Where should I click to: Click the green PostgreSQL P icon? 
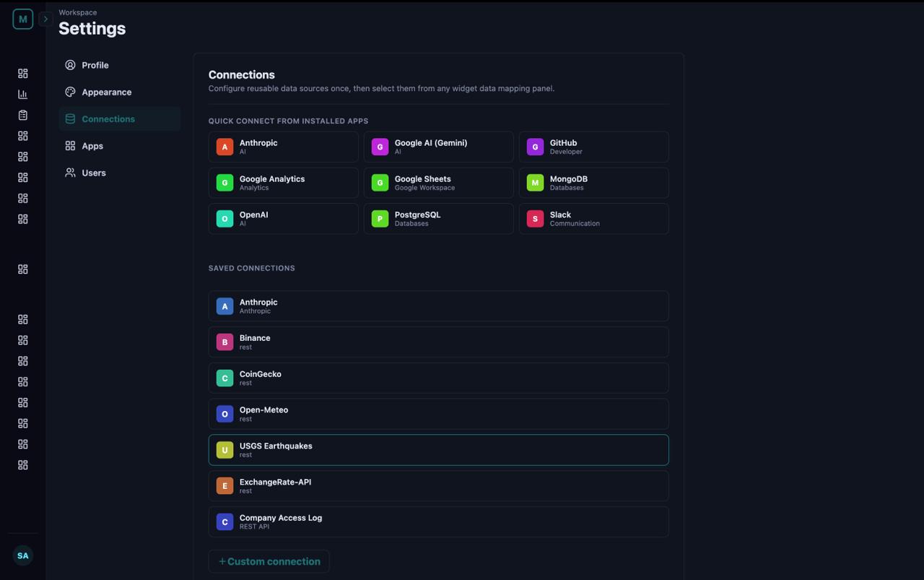[380, 219]
